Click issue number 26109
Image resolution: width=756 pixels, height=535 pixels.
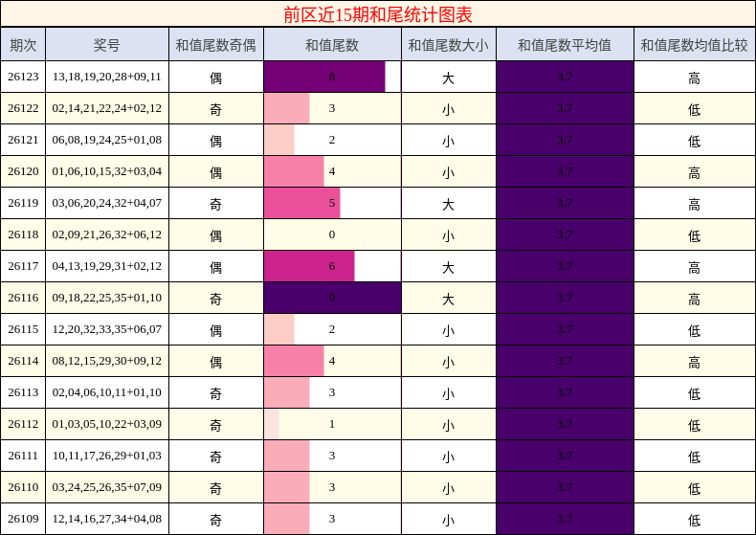click(x=23, y=519)
